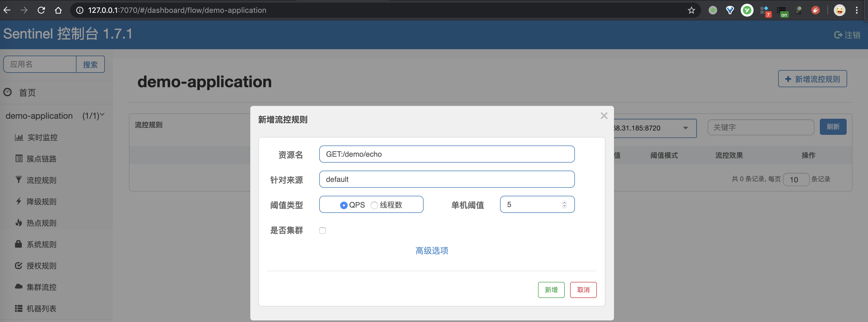Screen dimensions: 868x322
Task: Select the 簇点链路 cluster link icon
Action: (x=19, y=159)
